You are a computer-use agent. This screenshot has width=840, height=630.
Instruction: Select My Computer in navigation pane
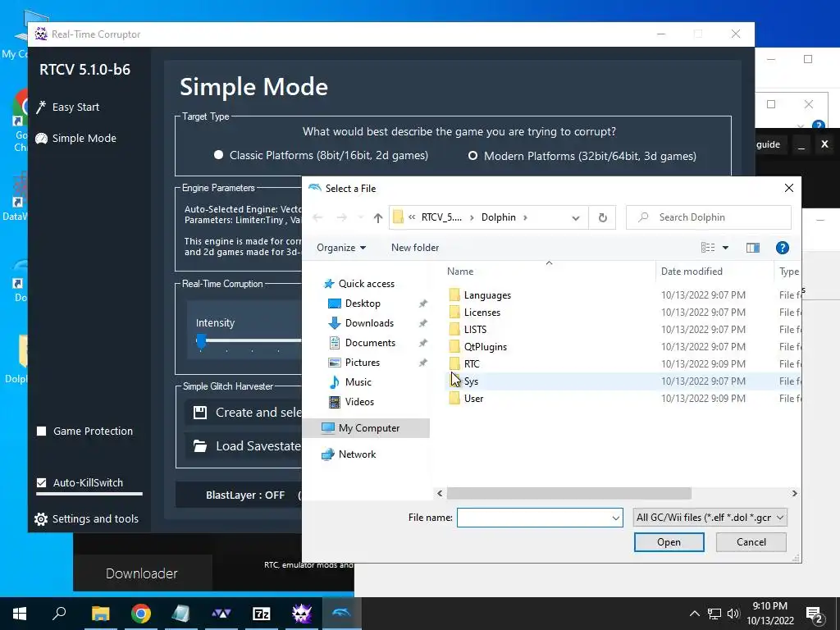click(x=366, y=428)
